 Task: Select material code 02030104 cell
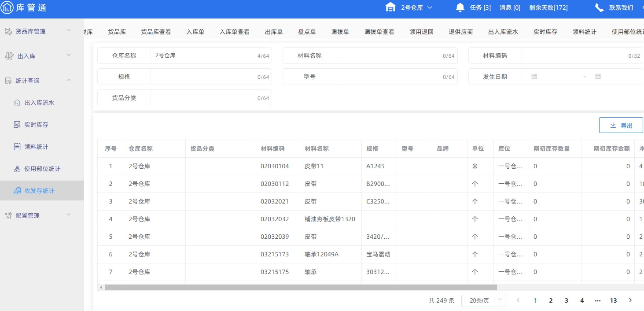coord(278,166)
